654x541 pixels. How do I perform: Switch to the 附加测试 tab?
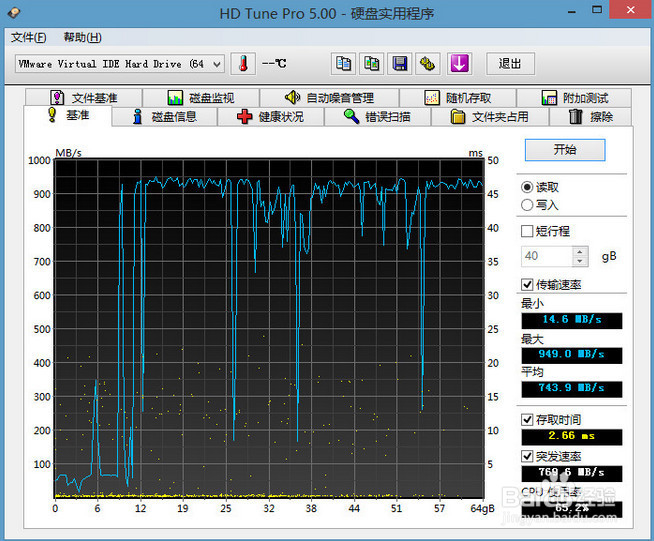coord(574,98)
